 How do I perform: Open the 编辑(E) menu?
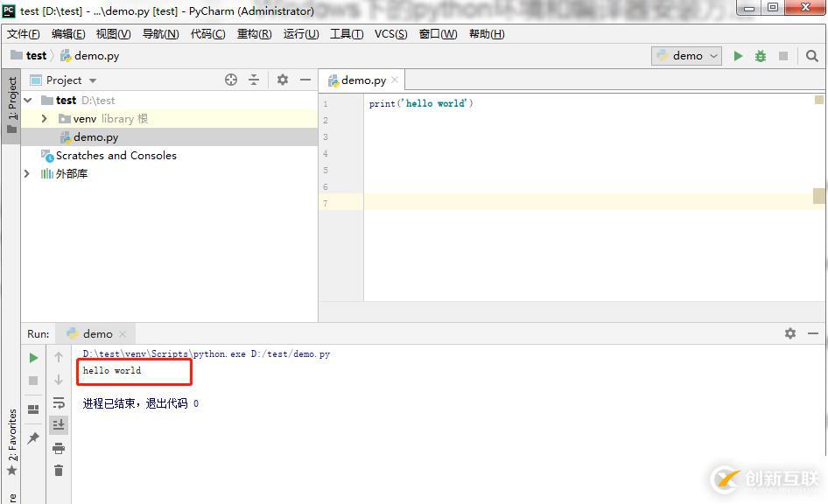(68, 34)
